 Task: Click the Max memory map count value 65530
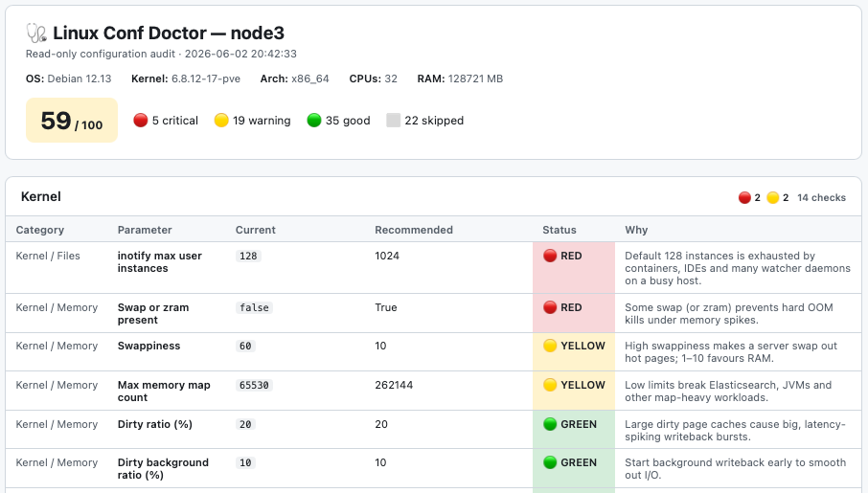[x=254, y=385]
